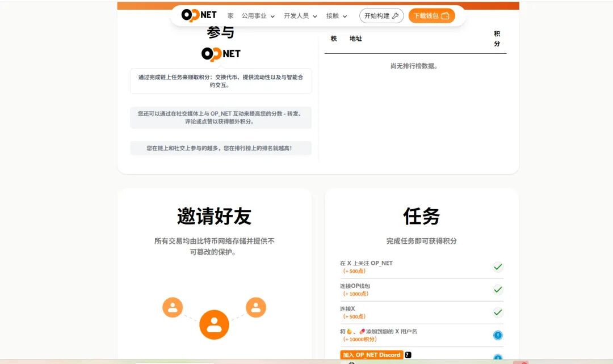Click the 秩 column header
Image resolution: width=613 pixels, height=364 pixels.
[334, 39]
